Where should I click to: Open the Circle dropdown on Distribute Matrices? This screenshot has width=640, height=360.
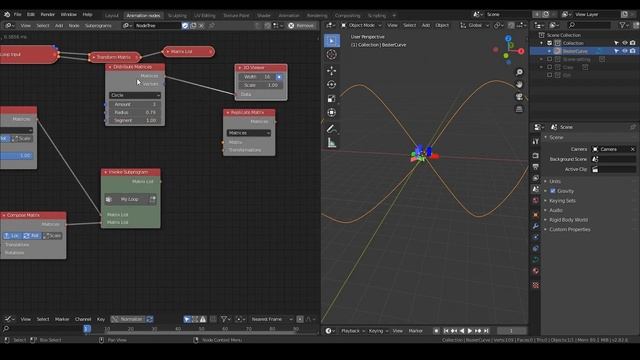click(135, 95)
